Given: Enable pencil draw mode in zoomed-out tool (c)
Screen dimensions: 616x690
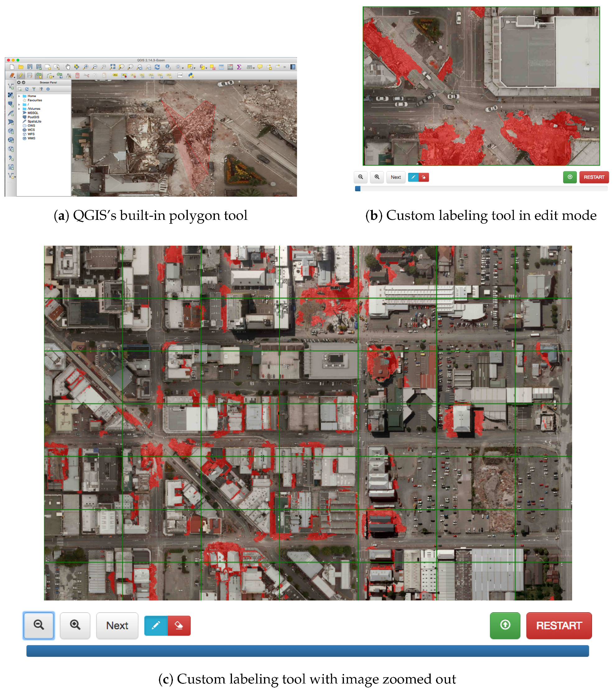Looking at the screenshot, I should point(156,625).
